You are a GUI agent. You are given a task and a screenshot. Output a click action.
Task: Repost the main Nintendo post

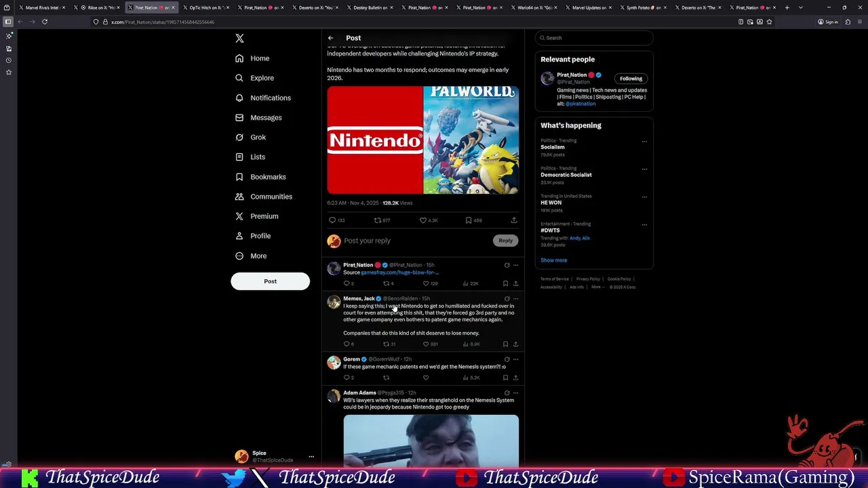click(378, 220)
